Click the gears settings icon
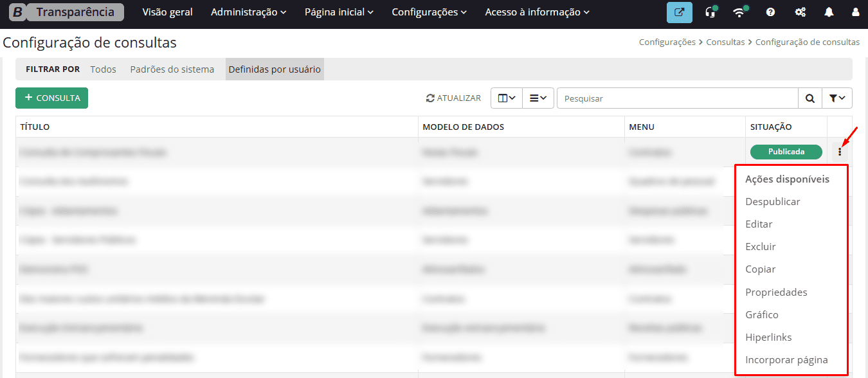Viewport: 868px width, 378px height. point(799,12)
